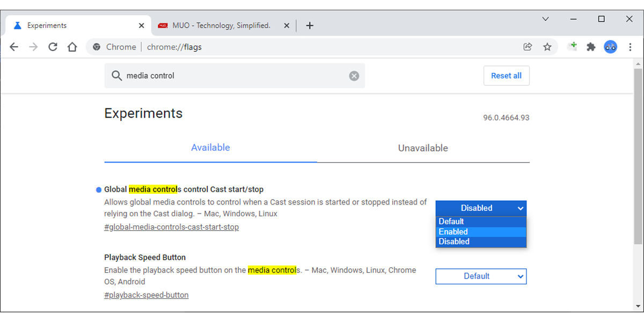Reload the Experiments page

[53, 47]
